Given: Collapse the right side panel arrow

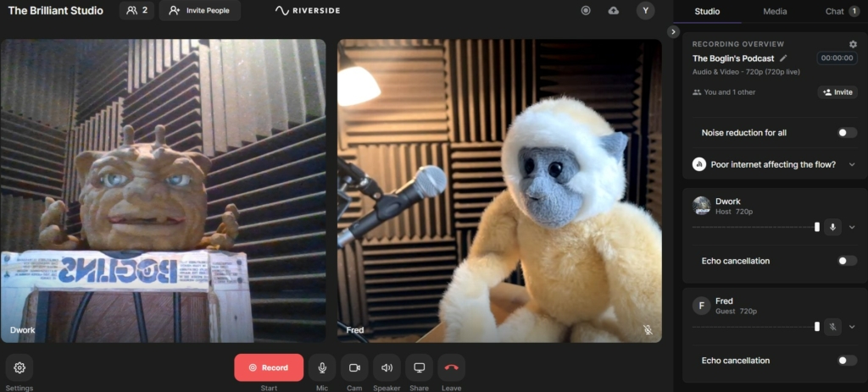Looking at the screenshot, I should [x=673, y=31].
